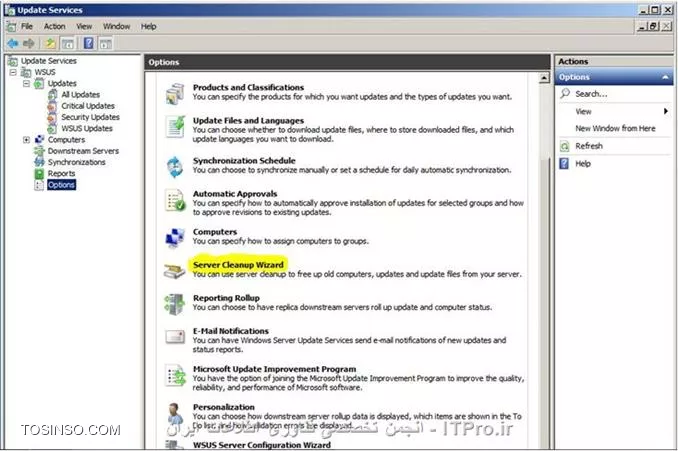Viewport: 678px width, 451px height.
Task: Click the Computers option icon
Action: point(175,238)
